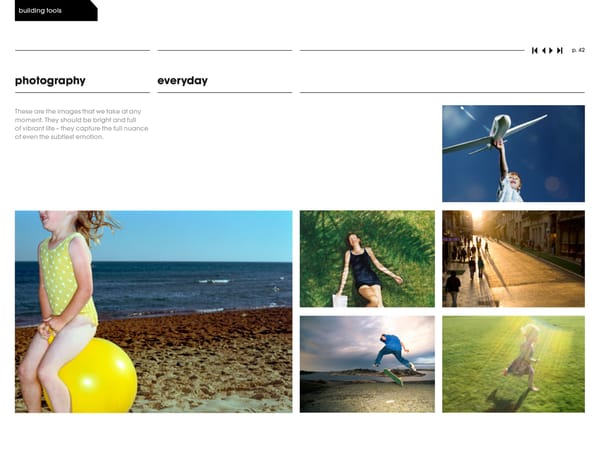Image resolution: width=600 pixels, height=455 pixels.
Task: Click the green skateboard in mid-air
Action: click(x=393, y=377)
